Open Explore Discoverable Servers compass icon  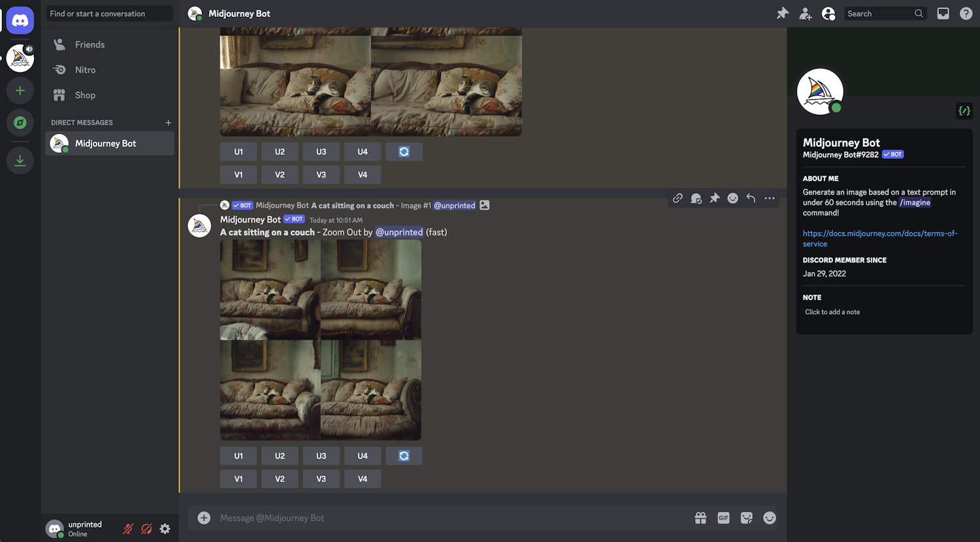20,122
